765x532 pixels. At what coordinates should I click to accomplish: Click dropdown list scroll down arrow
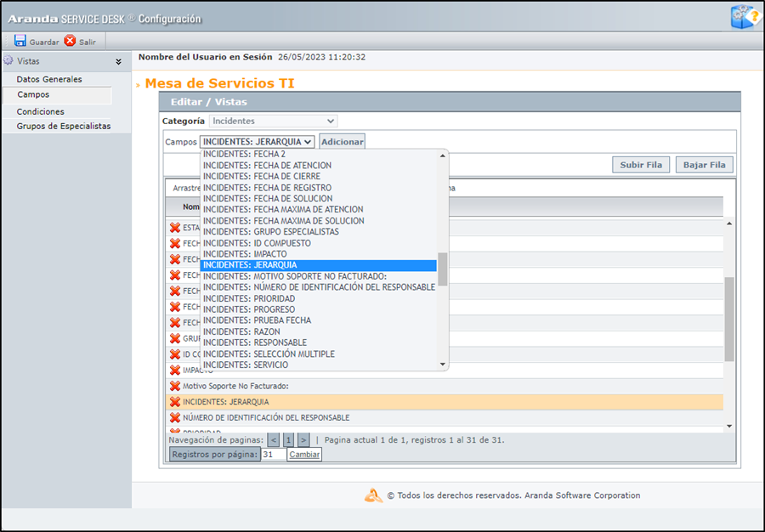(443, 365)
